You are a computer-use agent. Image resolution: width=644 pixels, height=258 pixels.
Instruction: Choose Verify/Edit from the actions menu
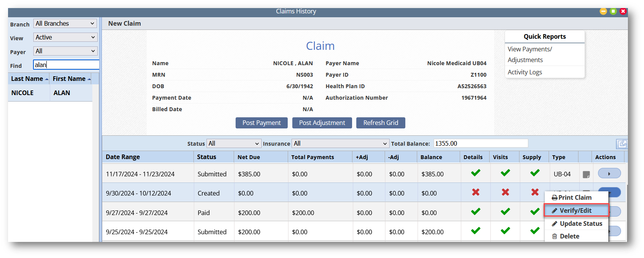[x=575, y=210]
